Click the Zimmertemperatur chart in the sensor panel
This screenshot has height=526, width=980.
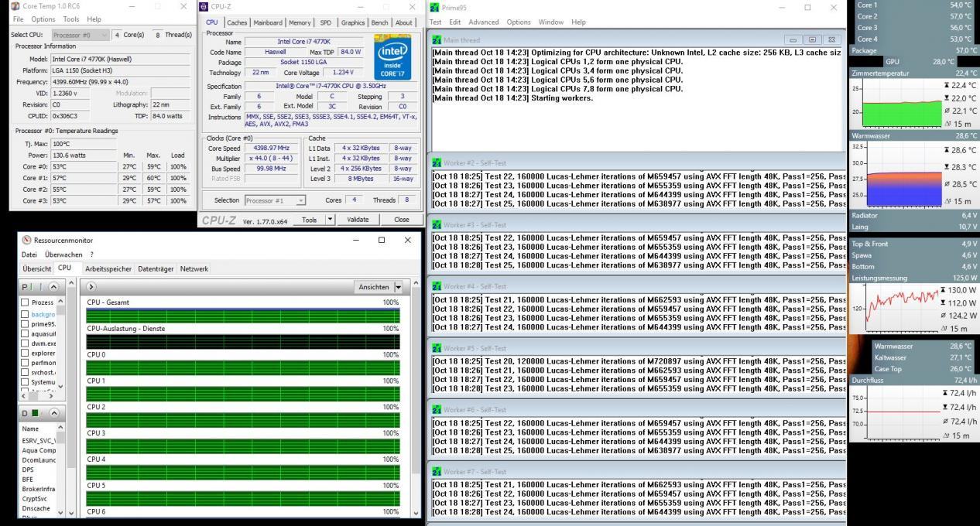[903, 103]
